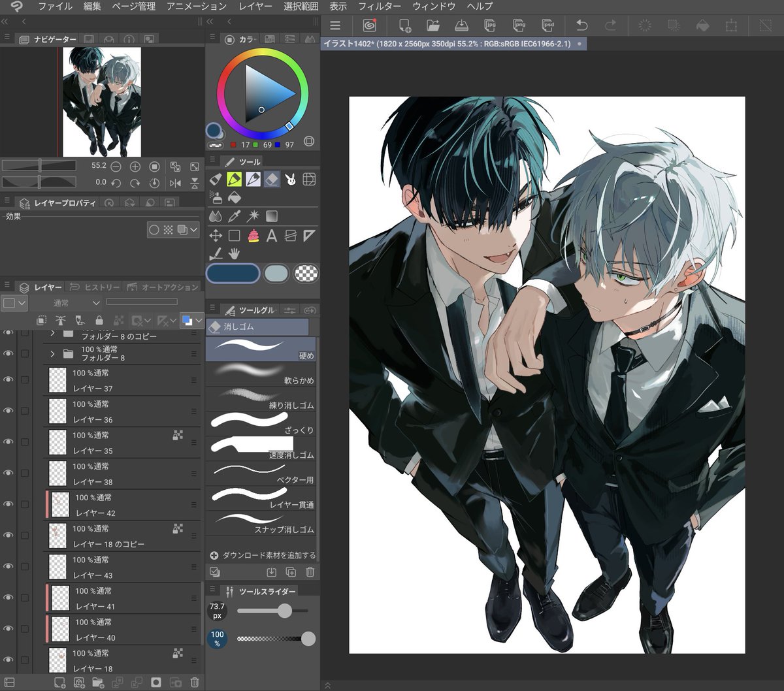Create a new canvas via command bar icon

[404, 25]
